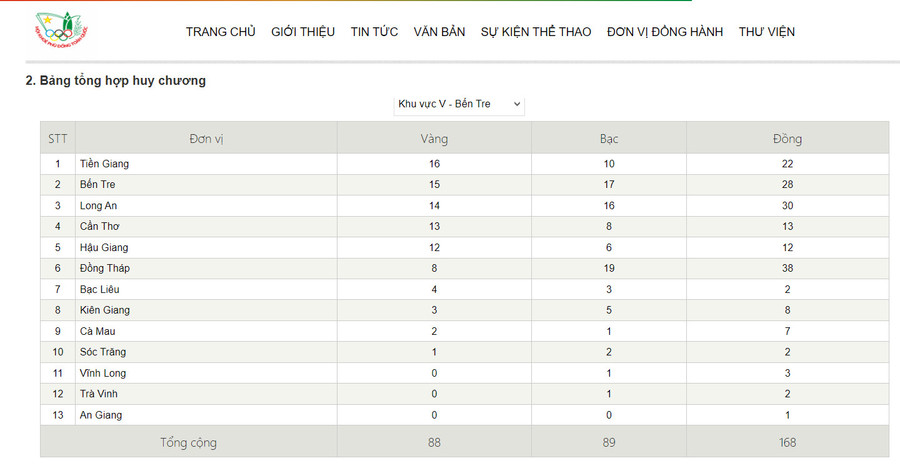Click the Đơn vị column header
Viewport: 900px width, 469px height.
pyautogui.click(x=206, y=138)
